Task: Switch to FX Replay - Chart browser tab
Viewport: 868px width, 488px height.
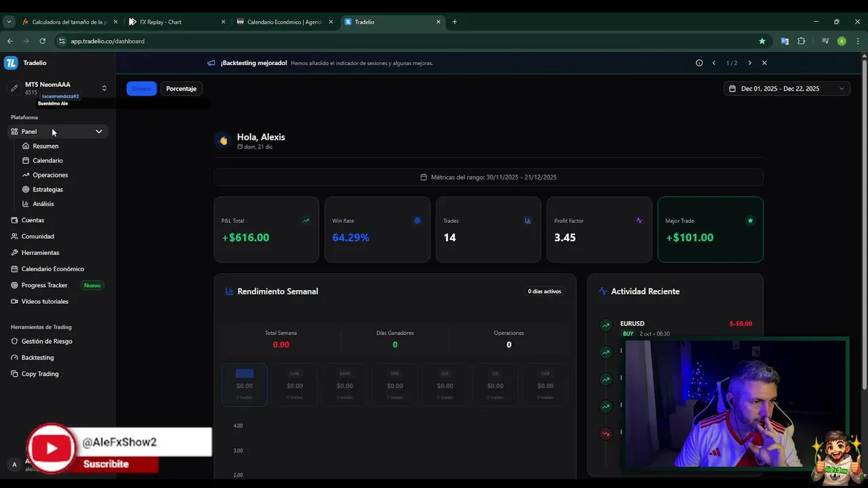Action: tap(176, 22)
